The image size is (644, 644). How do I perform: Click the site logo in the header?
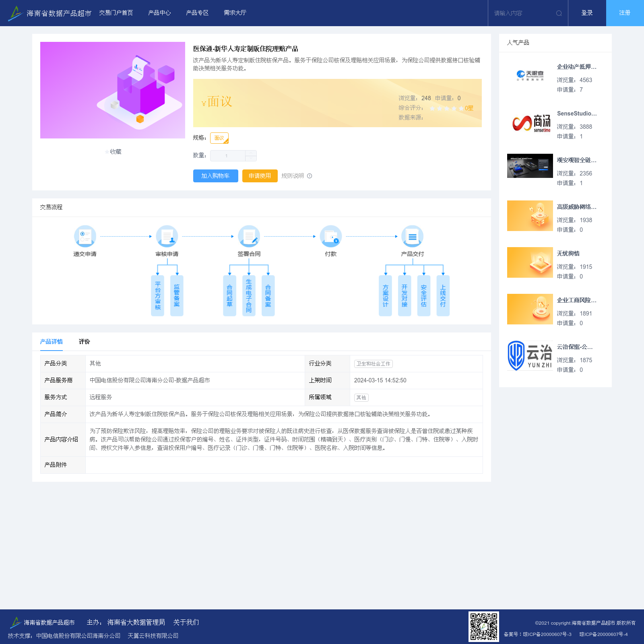point(50,13)
